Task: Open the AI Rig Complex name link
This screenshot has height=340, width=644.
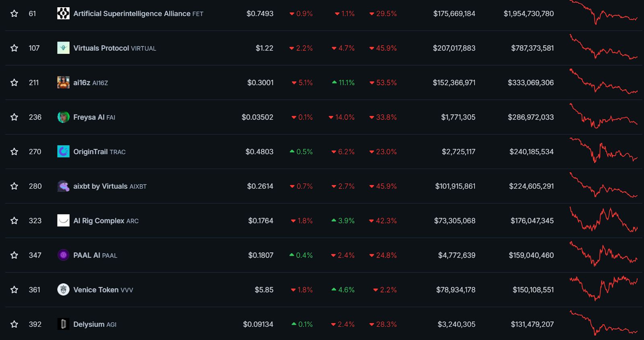Action: tap(106, 221)
